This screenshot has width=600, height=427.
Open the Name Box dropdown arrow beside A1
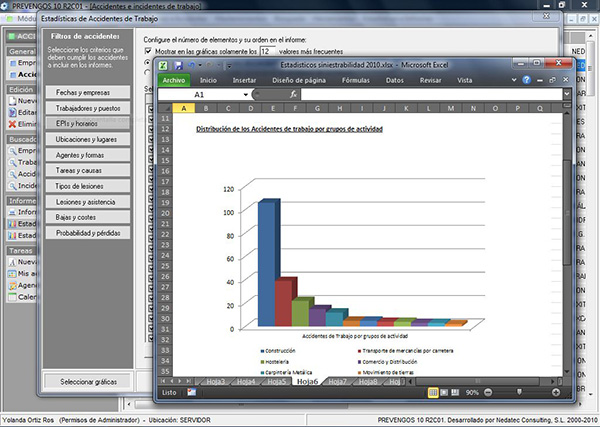point(246,95)
